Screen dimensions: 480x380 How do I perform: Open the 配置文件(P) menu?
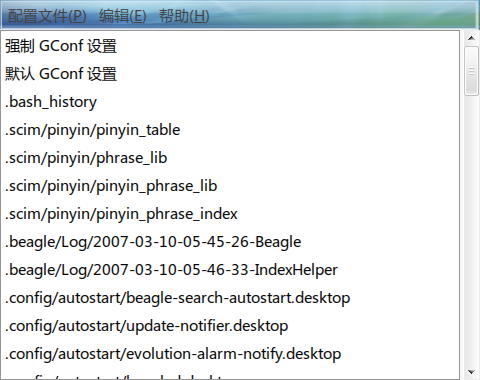coord(47,16)
